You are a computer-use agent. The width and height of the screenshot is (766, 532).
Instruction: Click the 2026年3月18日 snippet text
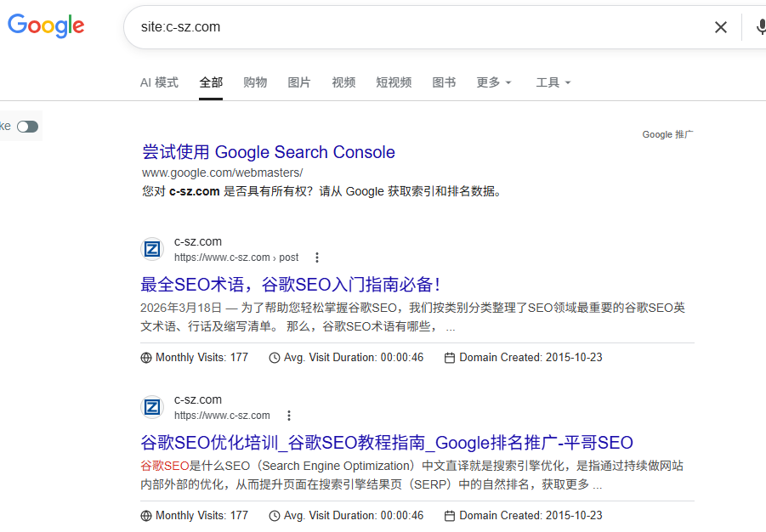(413, 316)
